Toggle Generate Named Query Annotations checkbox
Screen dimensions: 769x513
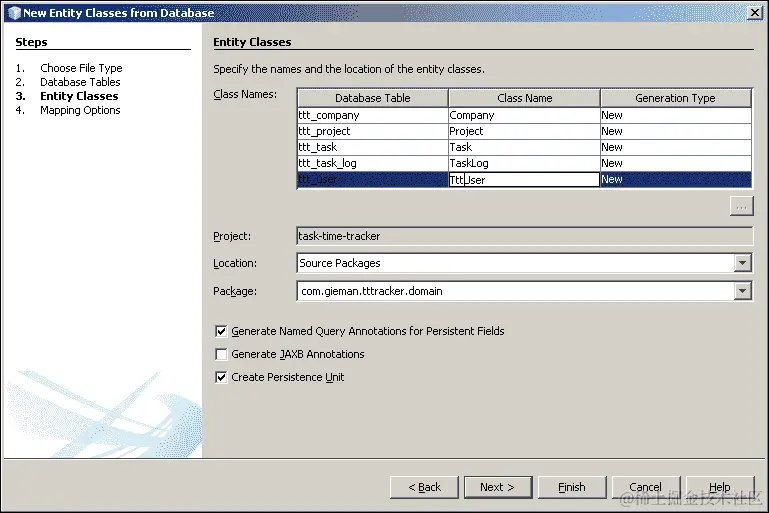point(221,332)
